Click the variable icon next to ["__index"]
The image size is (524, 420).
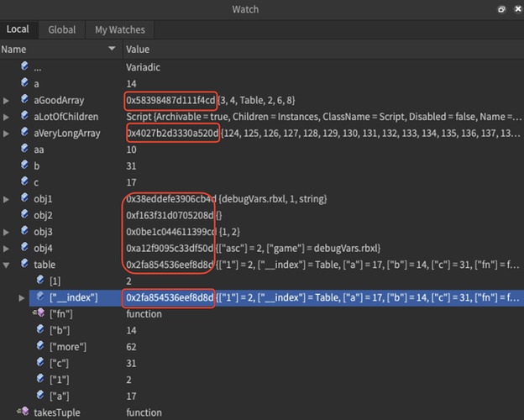[40, 296]
